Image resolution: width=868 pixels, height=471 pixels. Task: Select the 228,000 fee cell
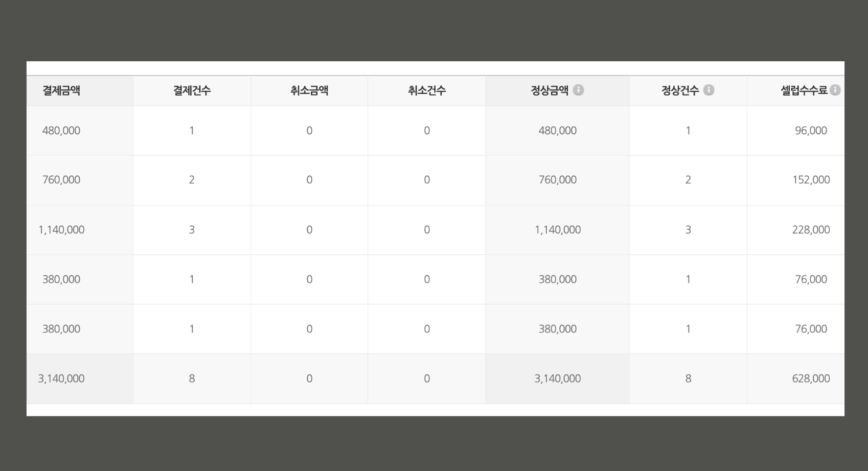pyautogui.click(x=796, y=230)
